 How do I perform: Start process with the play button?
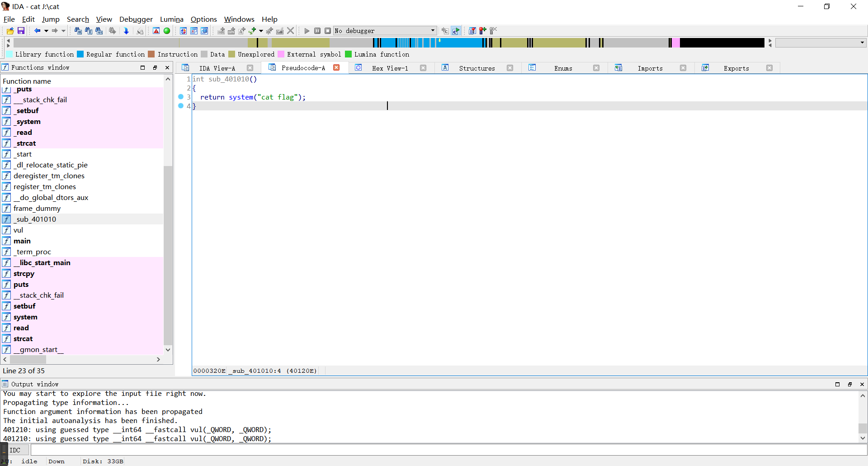click(307, 31)
